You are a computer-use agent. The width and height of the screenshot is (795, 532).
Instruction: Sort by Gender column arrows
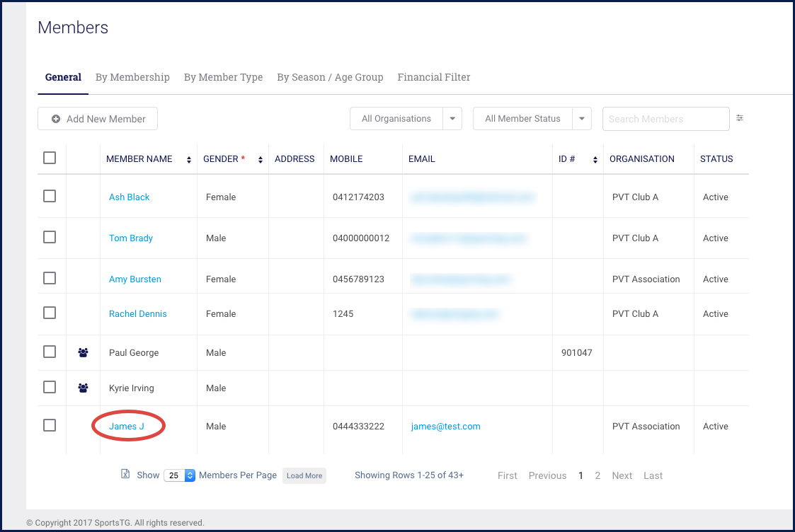click(260, 160)
